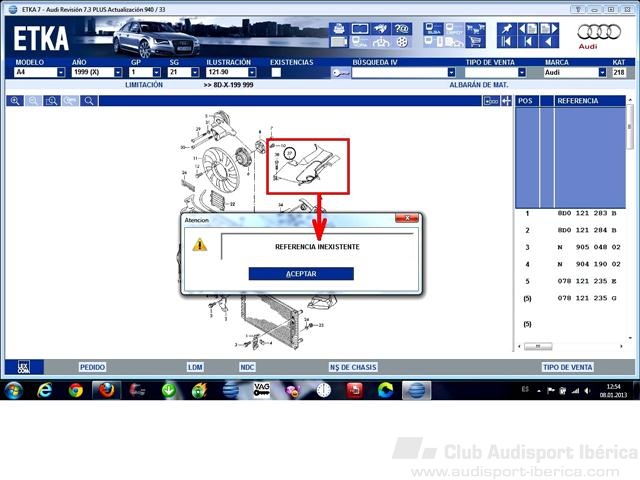Click the handshake icon in the toolbar

pyautogui.click(x=380, y=29)
